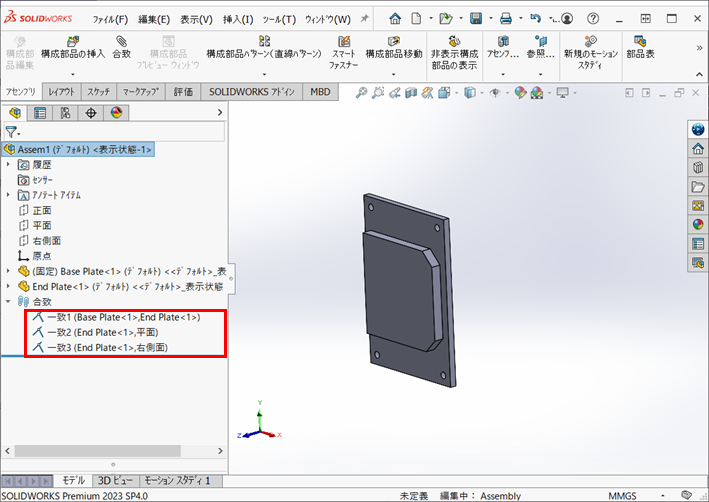
Task: Expand the End Plate<1> component node
Action: pos(9,286)
